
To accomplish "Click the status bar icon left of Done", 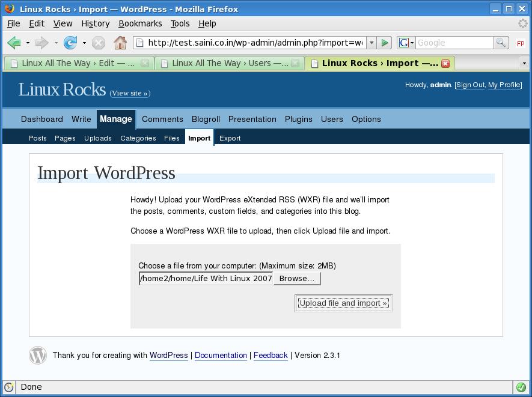I will pos(8,387).
